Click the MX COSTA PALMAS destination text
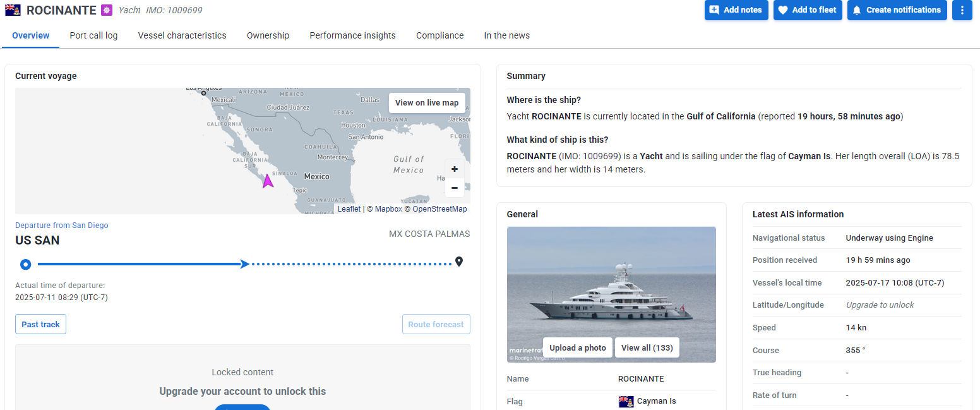 point(429,234)
